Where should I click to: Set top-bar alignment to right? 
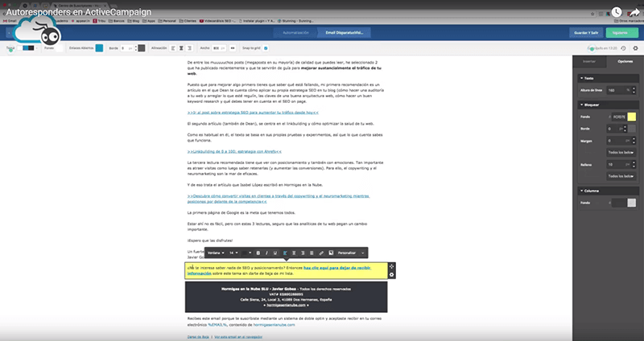(189, 48)
